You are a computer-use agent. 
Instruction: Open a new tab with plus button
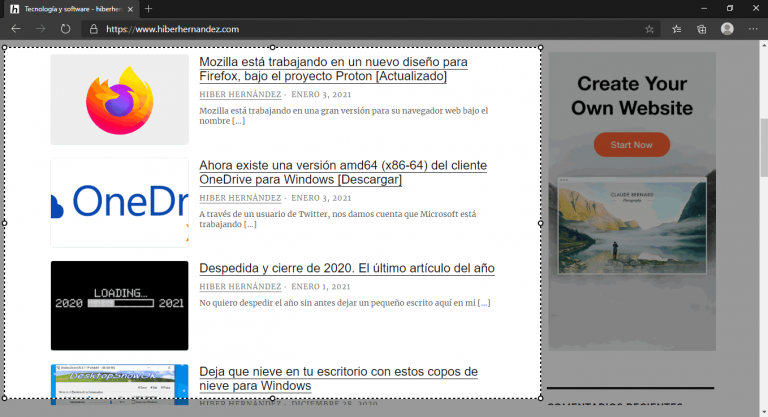(x=148, y=9)
